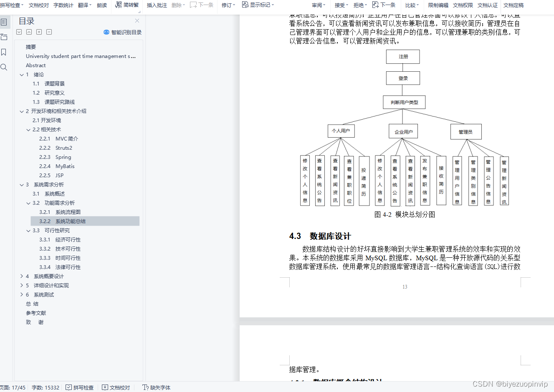The width and height of the screenshot is (554, 392).
Task: Open search with the magnifier sidebar icon
Action: (5, 67)
